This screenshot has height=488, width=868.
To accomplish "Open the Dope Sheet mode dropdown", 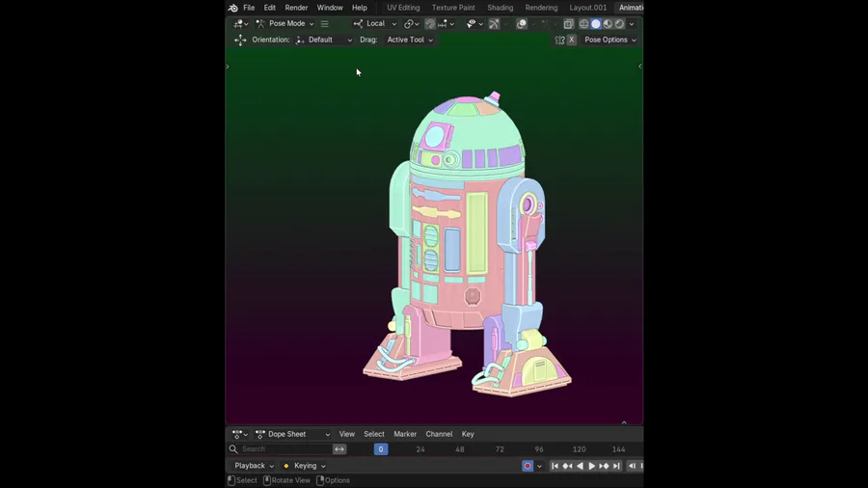I will 292,434.
